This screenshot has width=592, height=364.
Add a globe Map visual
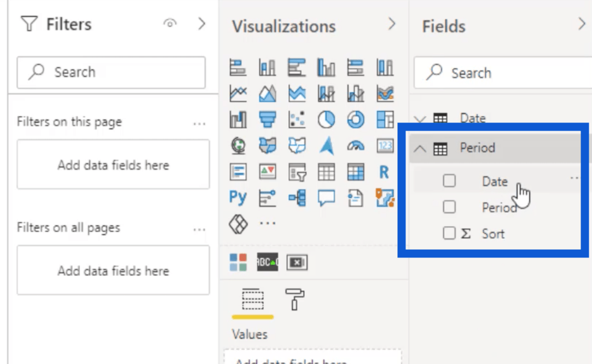coord(238,146)
